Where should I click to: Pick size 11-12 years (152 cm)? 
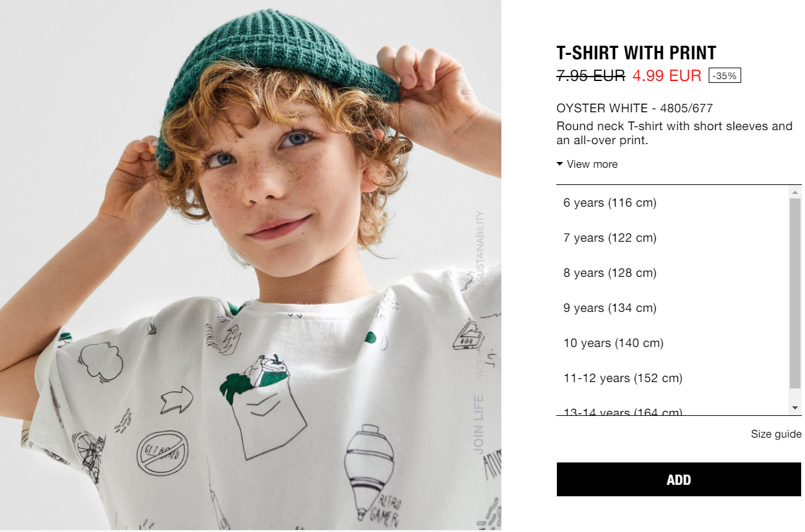click(x=673, y=378)
